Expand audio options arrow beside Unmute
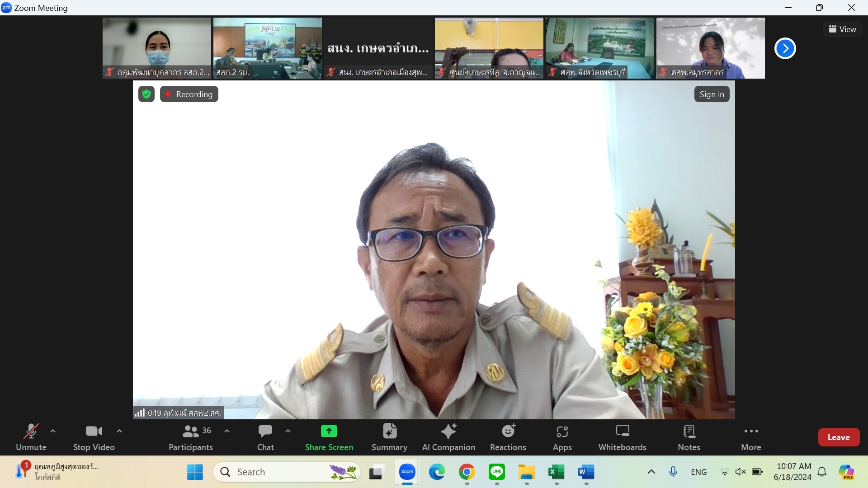 pos(53,431)
